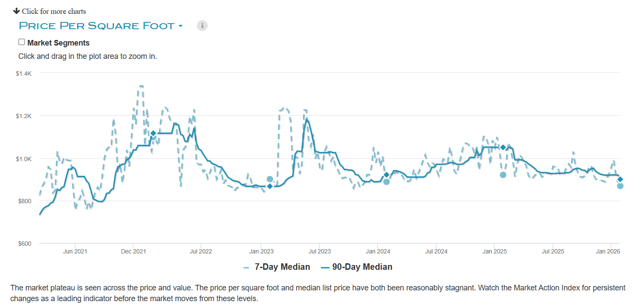Toggle the 7-Day Median legend series
The height and width of the screenshot is (308, 644).
282,267
